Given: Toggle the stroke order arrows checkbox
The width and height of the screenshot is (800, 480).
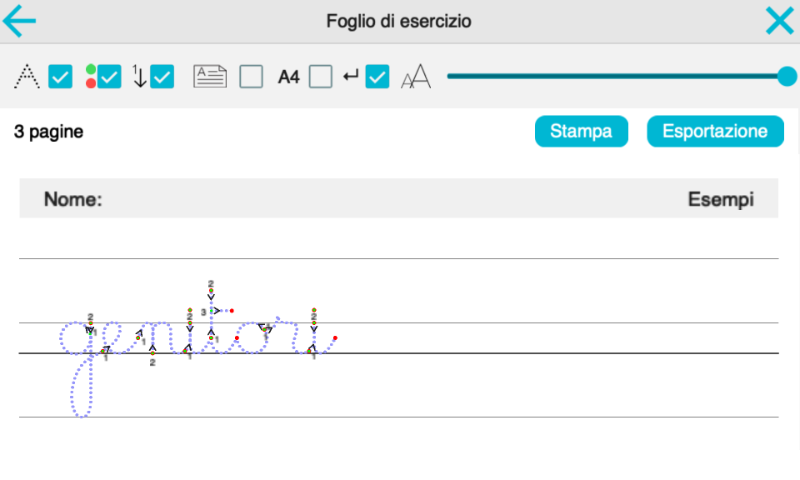Looking at the screenshot, I should [x=162, y=77].
